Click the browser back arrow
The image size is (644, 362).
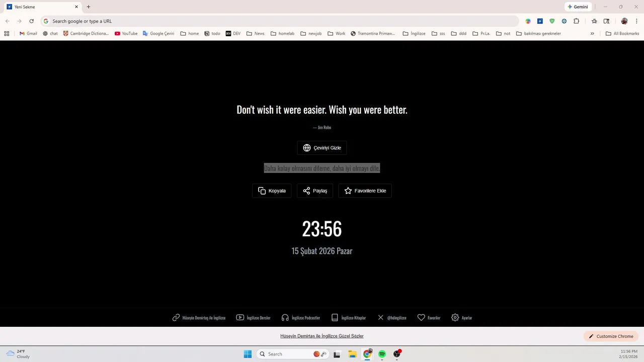click(7, 21)
